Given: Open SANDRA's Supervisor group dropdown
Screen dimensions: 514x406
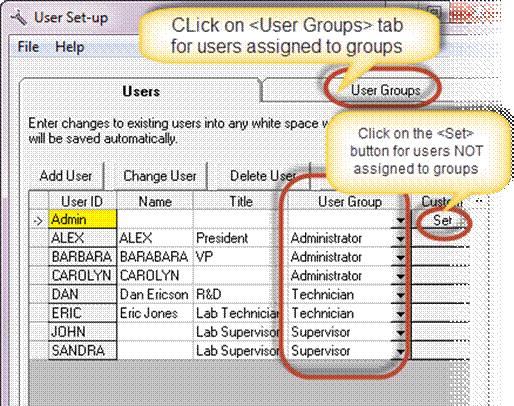Looking at the screenshot, I should pos(400,351).
